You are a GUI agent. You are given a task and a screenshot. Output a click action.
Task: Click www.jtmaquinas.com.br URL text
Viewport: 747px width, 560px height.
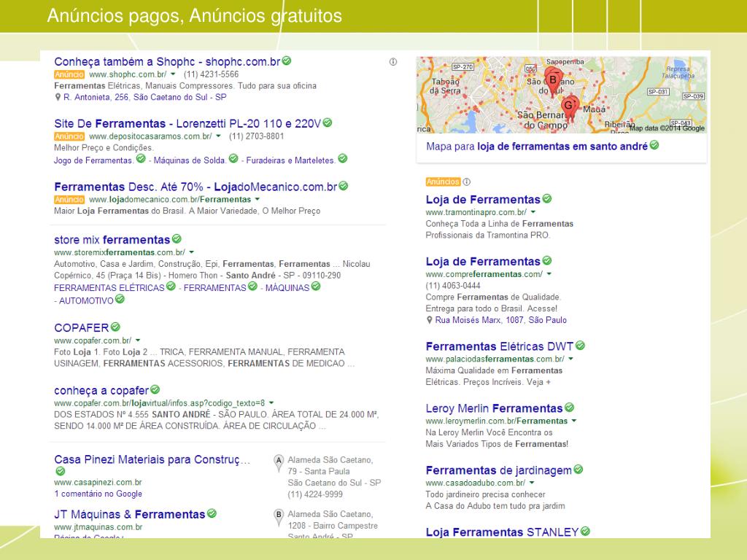pos(98,527)
